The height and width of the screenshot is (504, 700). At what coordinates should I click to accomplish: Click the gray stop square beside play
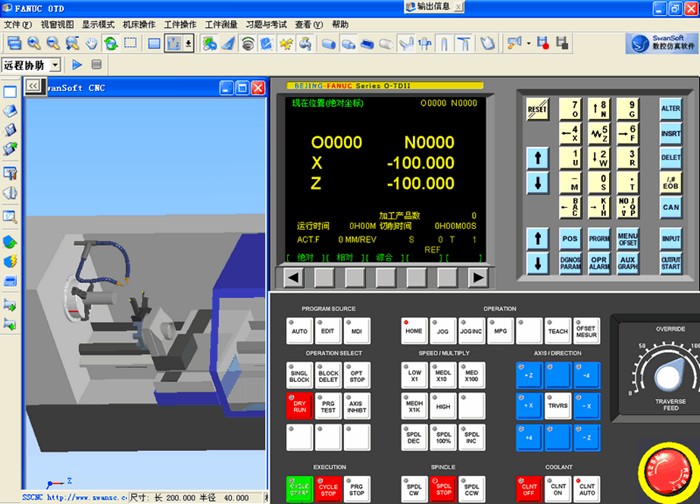[x=96, y=65]
